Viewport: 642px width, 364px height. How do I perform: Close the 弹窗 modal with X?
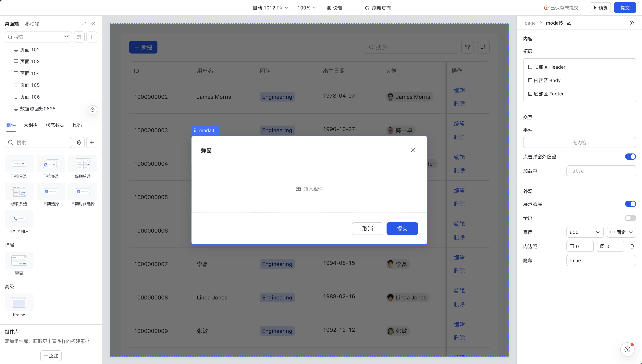tap(413, 150)
